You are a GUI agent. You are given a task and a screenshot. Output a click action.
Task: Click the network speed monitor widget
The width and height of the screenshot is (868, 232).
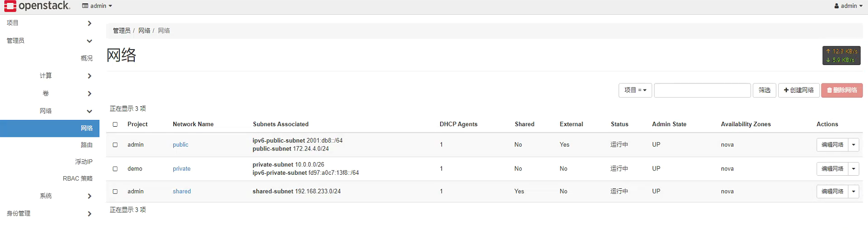841,55
